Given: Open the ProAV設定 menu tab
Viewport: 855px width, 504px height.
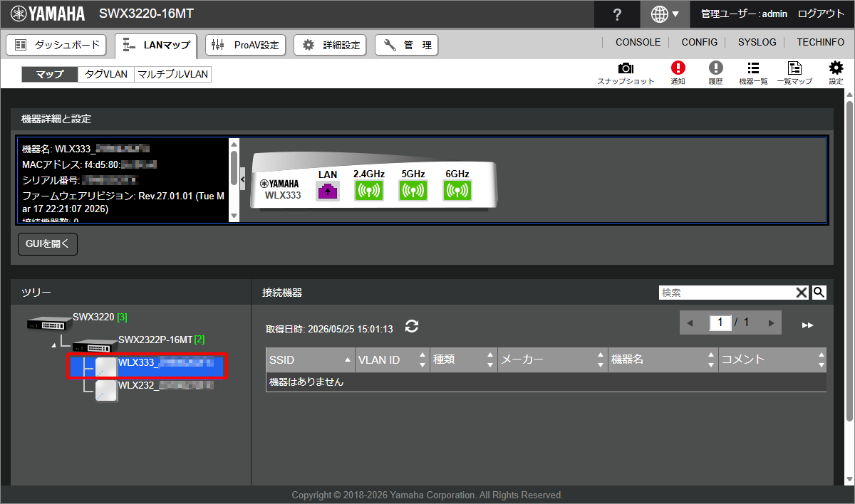Looking at the screenshot, I should pyautogui.click(x=246, y=45).
